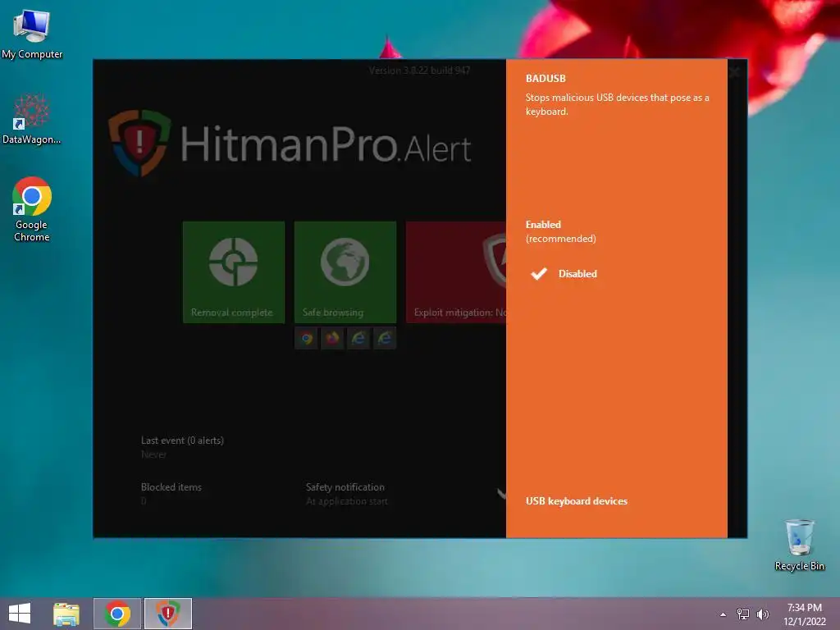Show hidden system tray icons
Viewport: 840px width, 630px height.
(x=724, y=614)
